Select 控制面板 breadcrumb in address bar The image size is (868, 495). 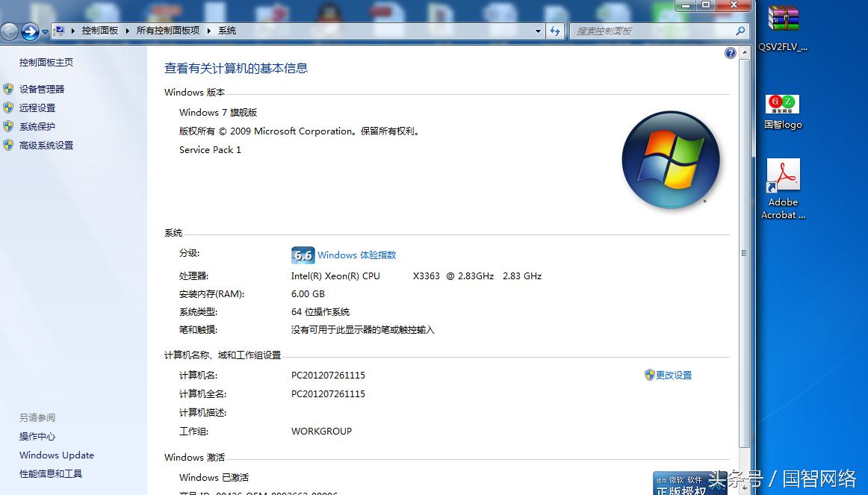click(x=100, y=31)
